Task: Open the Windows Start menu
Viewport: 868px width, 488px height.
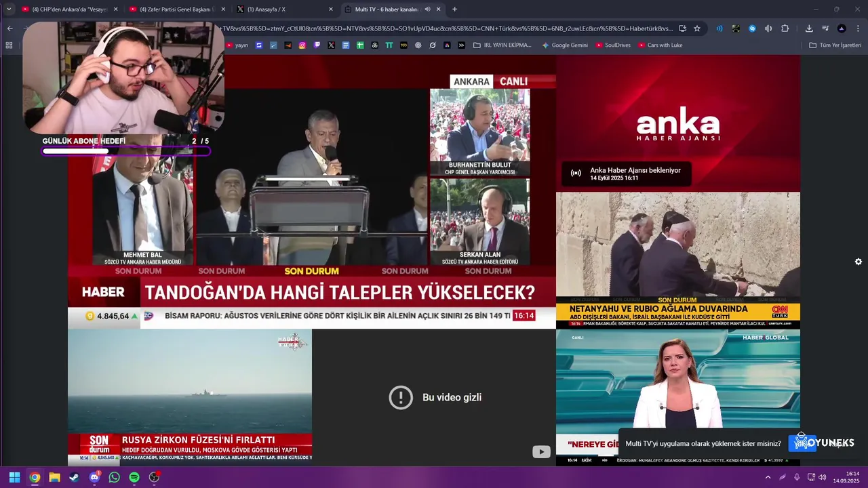Action: (x=14, y=477)
